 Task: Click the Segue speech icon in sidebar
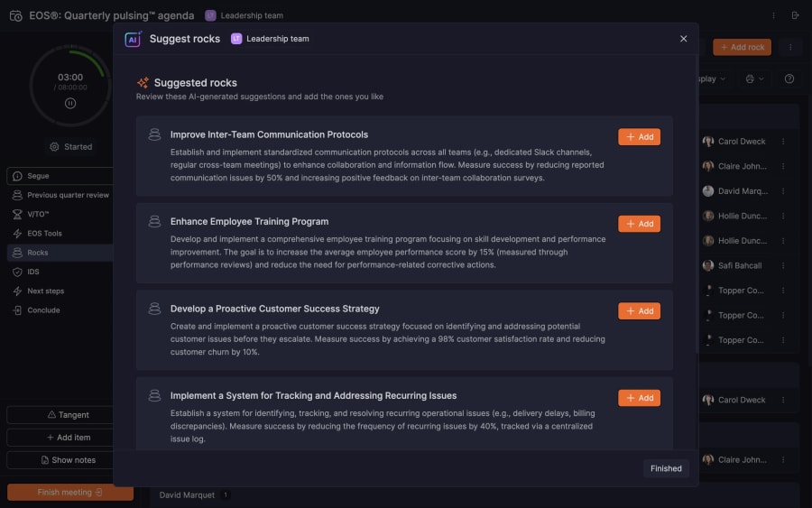click(x=17, y=176)
